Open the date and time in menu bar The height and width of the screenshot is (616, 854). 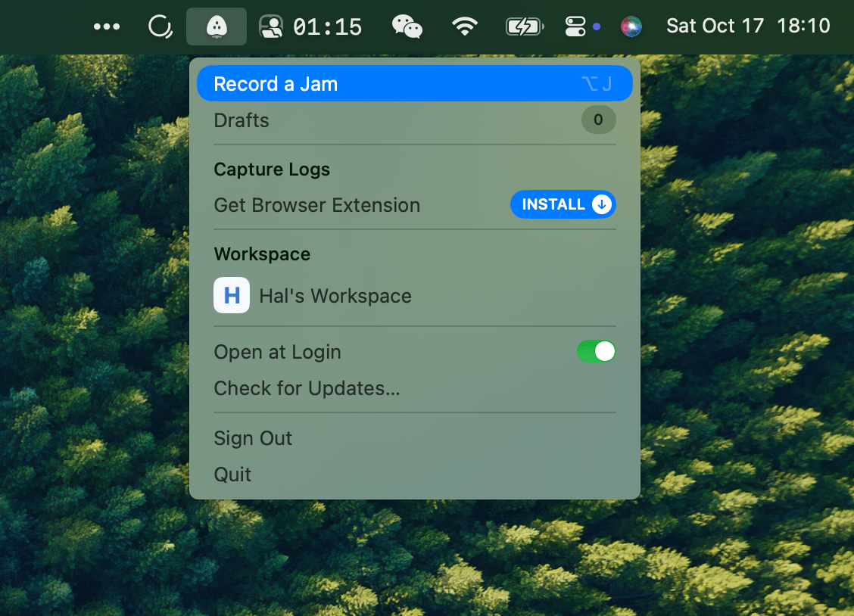point(748,26)
